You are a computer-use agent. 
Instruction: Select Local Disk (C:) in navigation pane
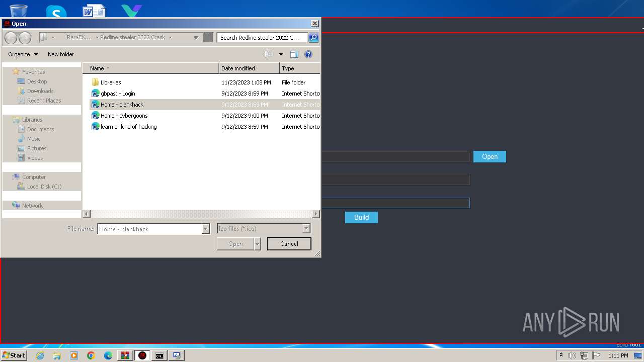click(x=44, y=187)
